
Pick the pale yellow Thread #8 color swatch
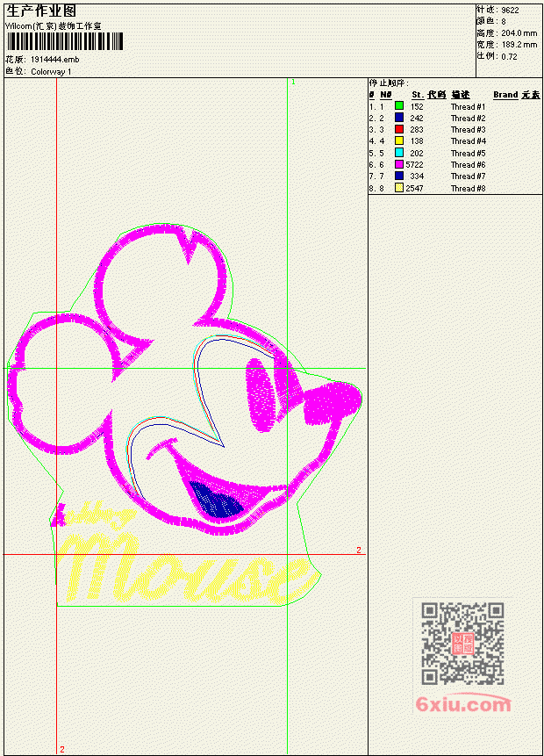399,188
